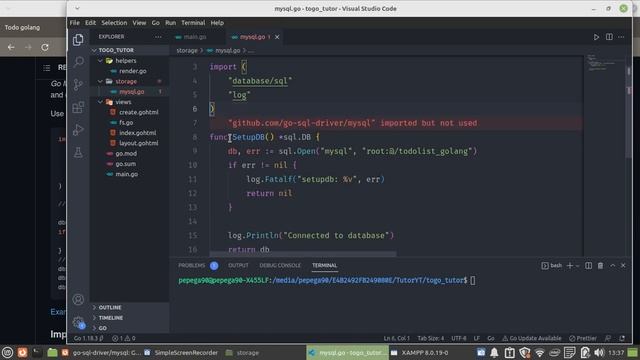
Task: Open the Search view in the activity bar
Action: [x=78, y=62]
